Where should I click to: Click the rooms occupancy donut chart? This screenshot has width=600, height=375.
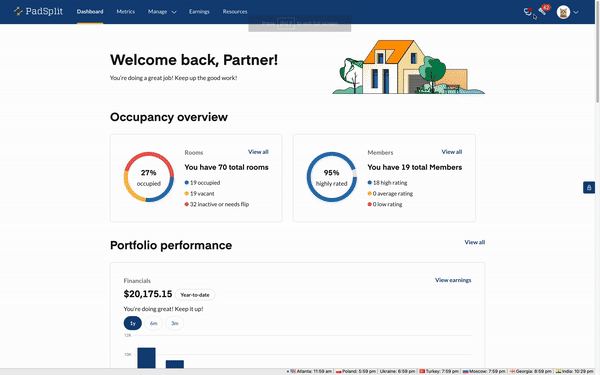[148, 177]
